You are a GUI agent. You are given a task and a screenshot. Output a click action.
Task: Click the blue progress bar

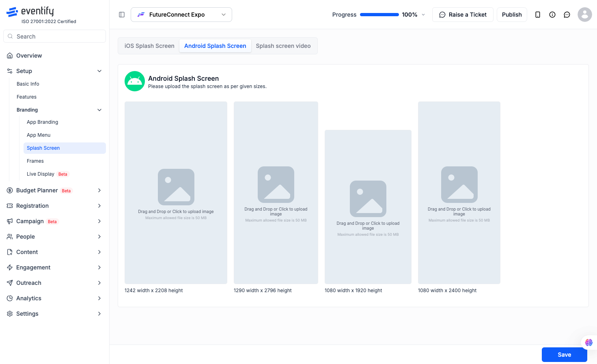tap(379, 15)
